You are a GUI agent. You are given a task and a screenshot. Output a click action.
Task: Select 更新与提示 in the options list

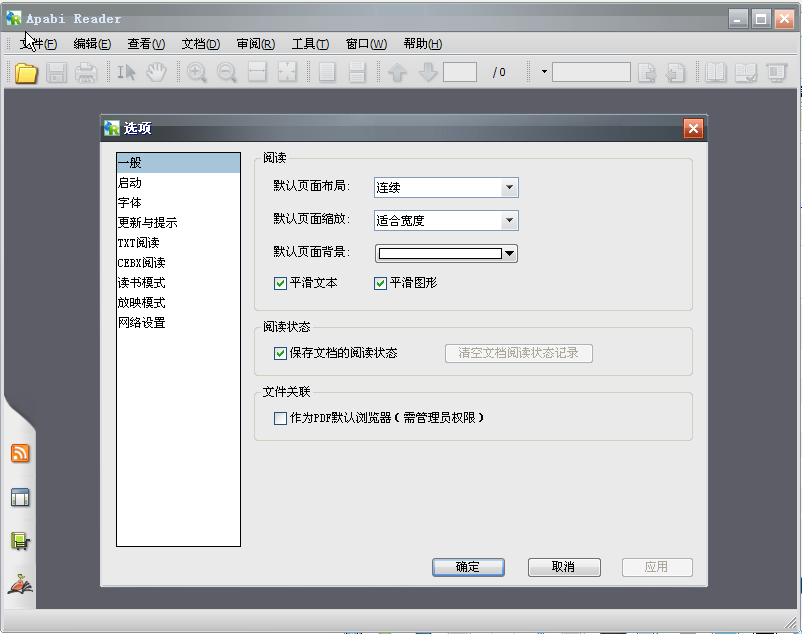coord(178,223)
